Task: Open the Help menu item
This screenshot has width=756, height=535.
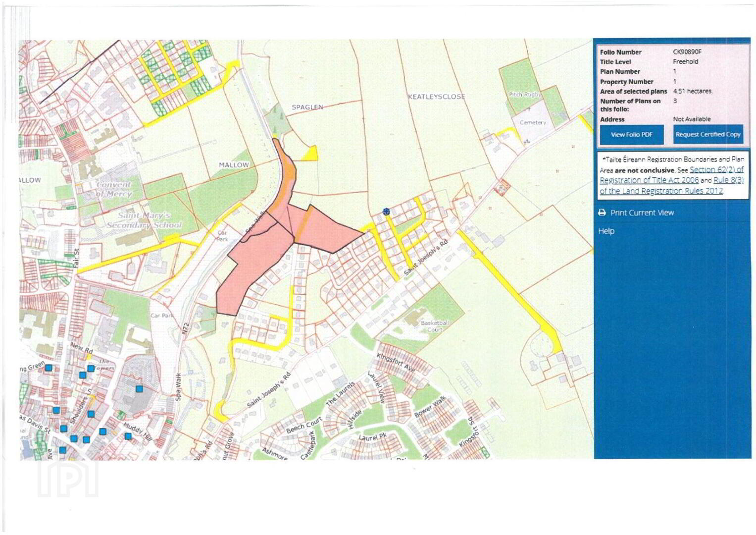Action: point(606,231)
